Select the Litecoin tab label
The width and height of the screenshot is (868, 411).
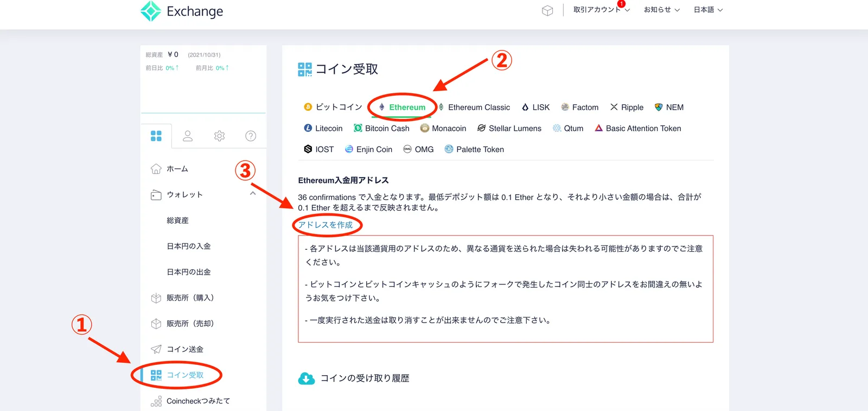(x=329, y=128)
